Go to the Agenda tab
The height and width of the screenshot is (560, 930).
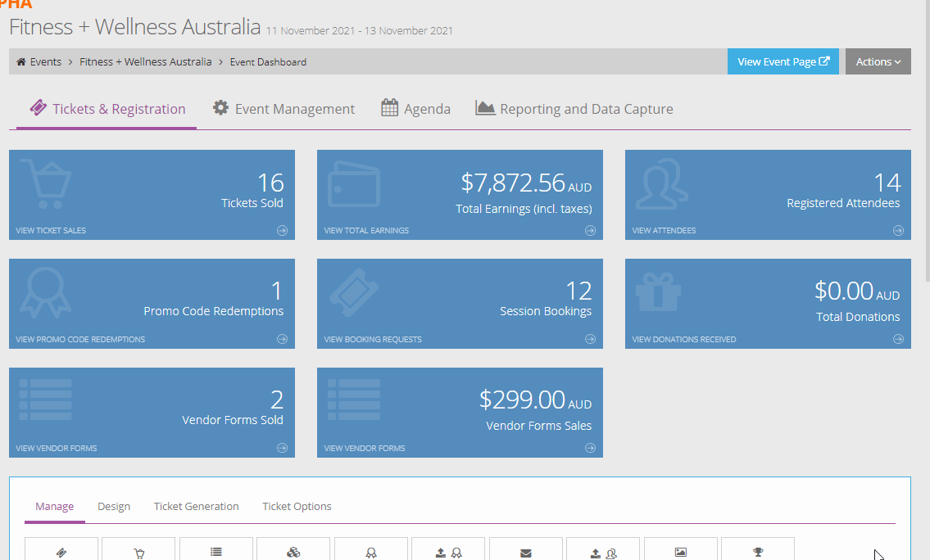(x=415, y=109)
